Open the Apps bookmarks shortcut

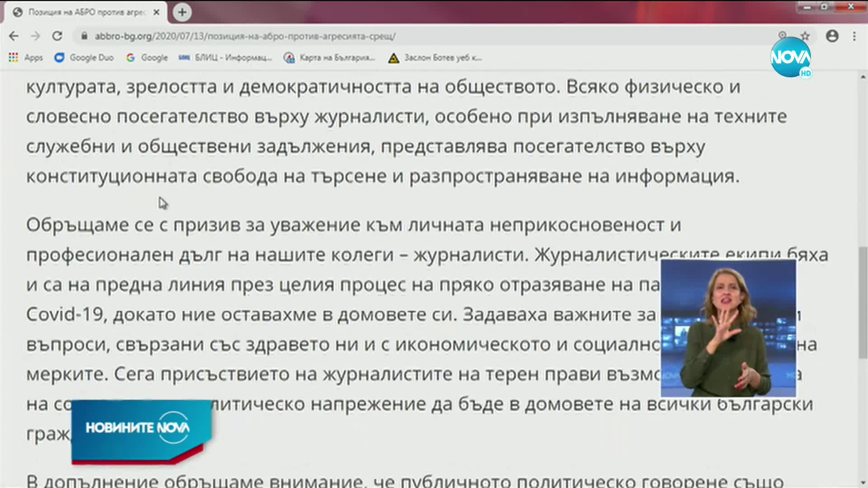(x=26, y=58)
